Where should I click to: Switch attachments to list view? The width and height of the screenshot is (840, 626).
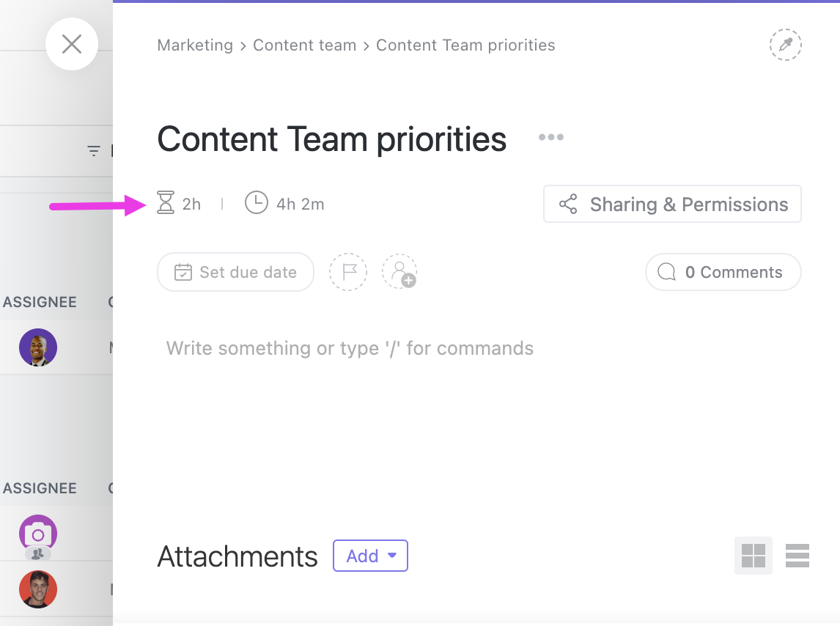coord(797,556)
